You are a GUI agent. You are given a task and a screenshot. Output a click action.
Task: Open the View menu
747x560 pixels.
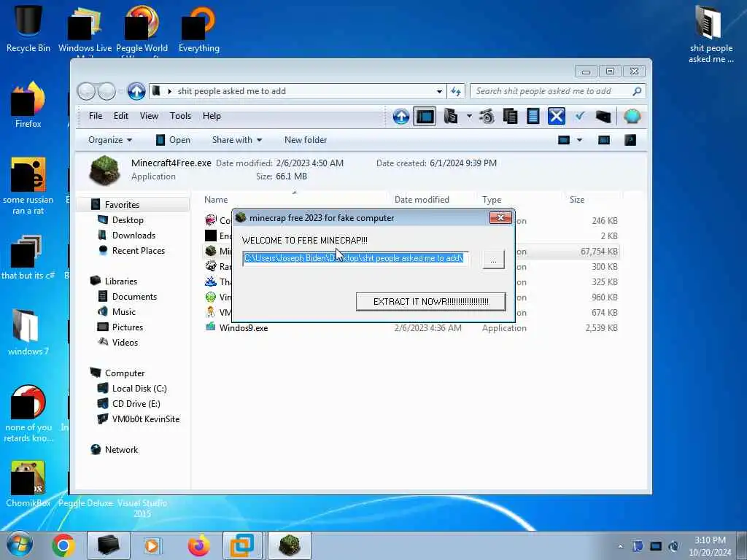(x=149, y=116)
